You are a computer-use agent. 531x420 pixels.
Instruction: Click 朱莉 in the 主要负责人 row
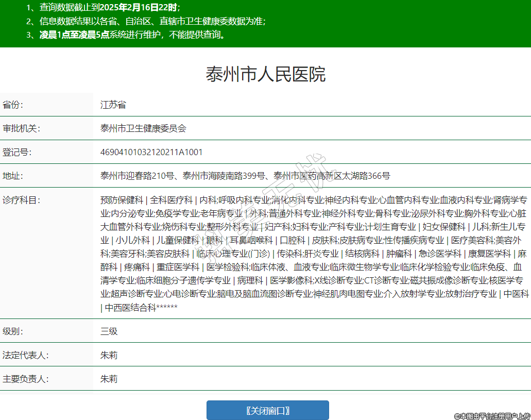tap(109, 379)
